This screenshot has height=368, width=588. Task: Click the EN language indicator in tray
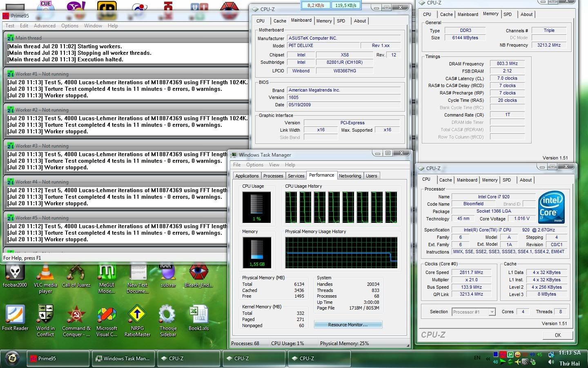tap(477, 358)
